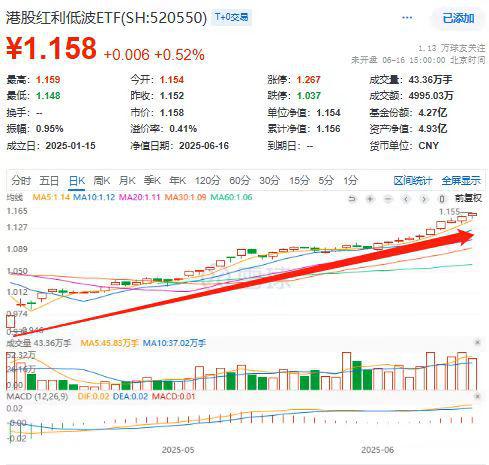489x465 pixels.
Task: Select the 周K weekly chart tab
Action: tap(102, 181)
